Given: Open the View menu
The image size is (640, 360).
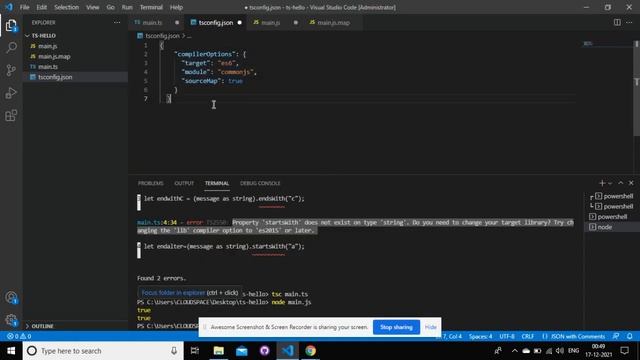Looking at the screenshot, I should 93,7.
